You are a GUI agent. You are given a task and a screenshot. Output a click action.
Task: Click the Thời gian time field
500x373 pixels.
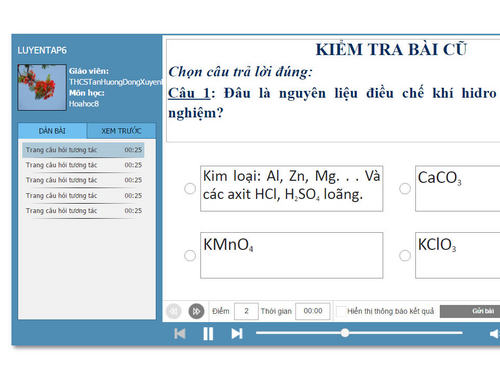(313, 311)
